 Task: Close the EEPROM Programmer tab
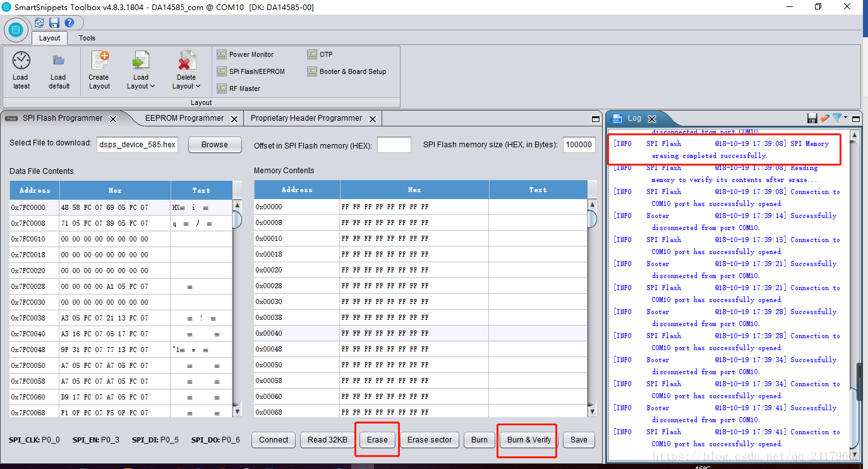click(x=234, y=119)
